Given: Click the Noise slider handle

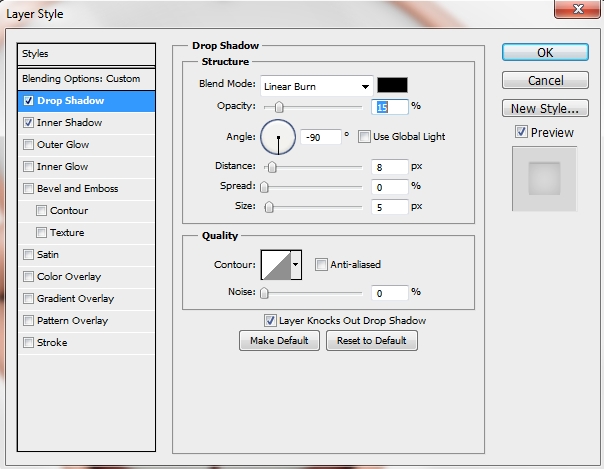Looking at the screenshot, I should [264, 293].
